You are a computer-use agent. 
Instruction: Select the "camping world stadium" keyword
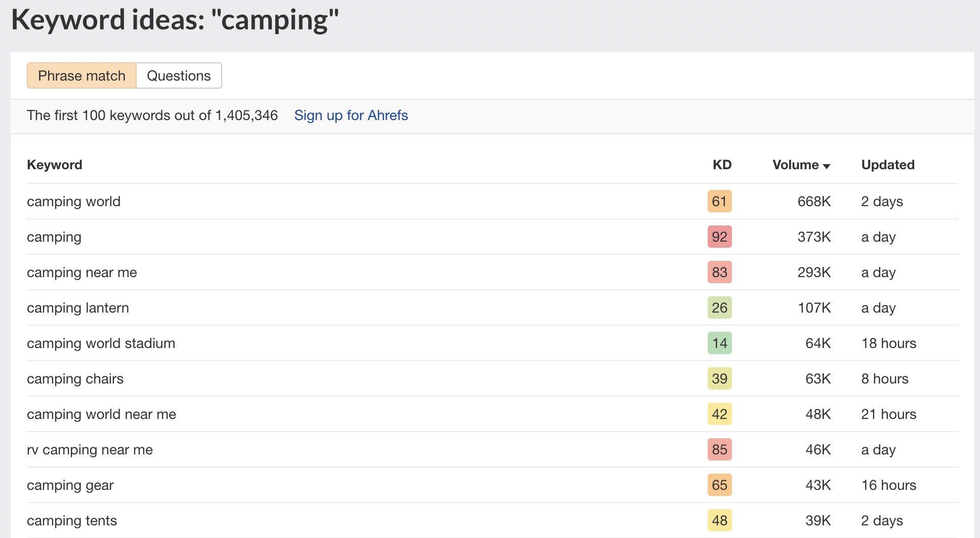click(101, 343)
